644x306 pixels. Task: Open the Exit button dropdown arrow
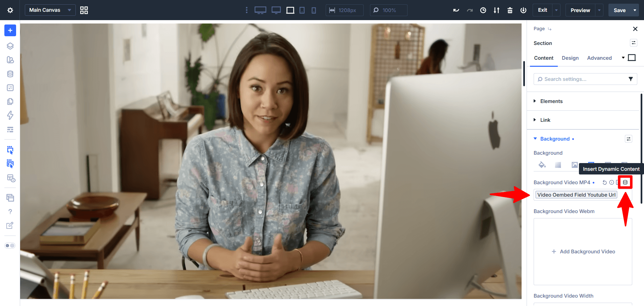(556, 10)
